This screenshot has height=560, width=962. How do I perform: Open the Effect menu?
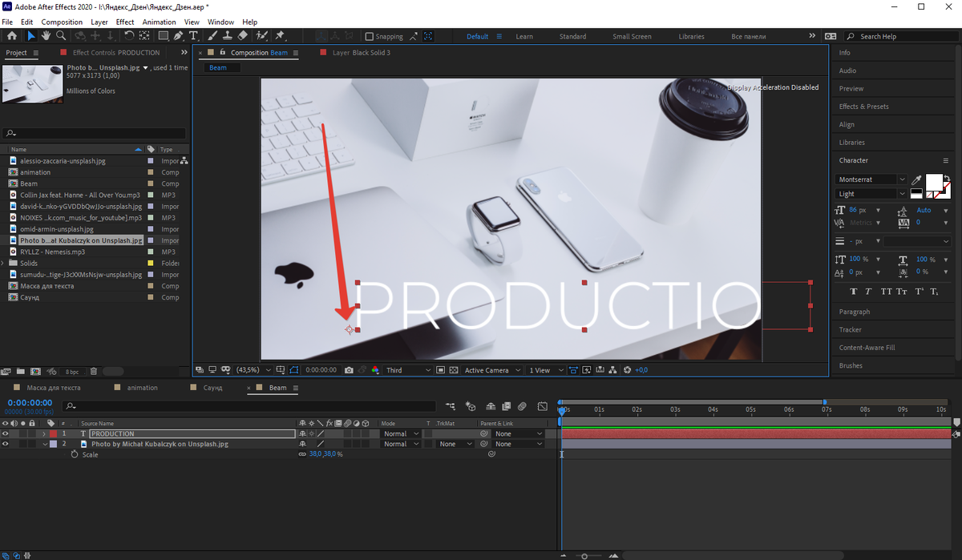[125, 22]
